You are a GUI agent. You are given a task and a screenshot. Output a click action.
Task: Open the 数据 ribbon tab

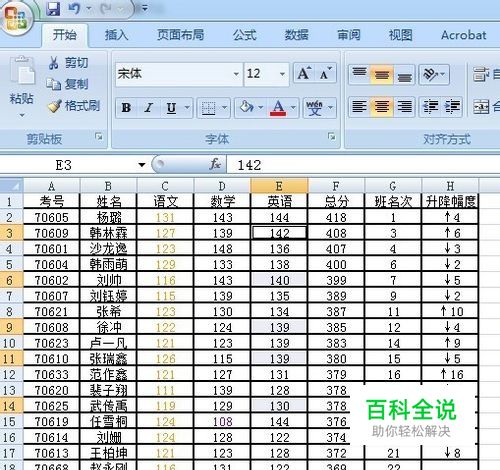click(x=296, y=35)
